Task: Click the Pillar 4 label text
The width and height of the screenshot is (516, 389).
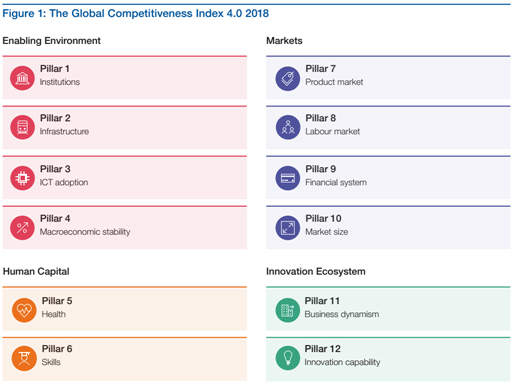Action: (55, 218)
